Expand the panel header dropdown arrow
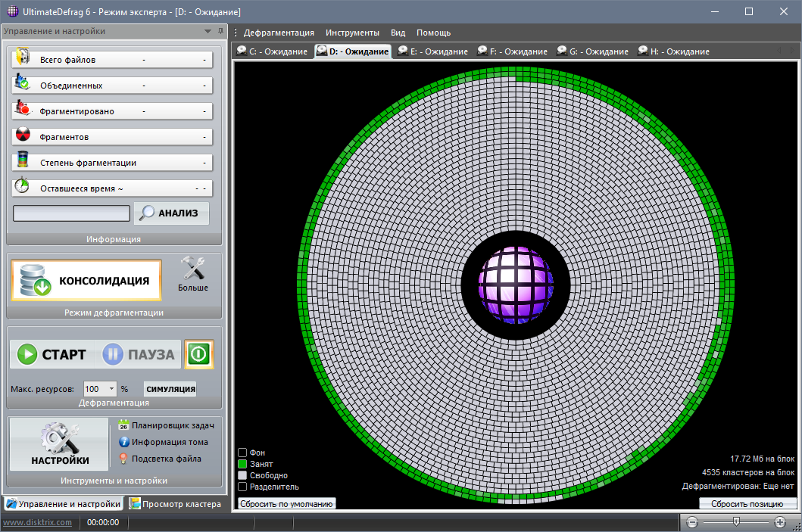802x532 pixels. click(x=208, y=32)
